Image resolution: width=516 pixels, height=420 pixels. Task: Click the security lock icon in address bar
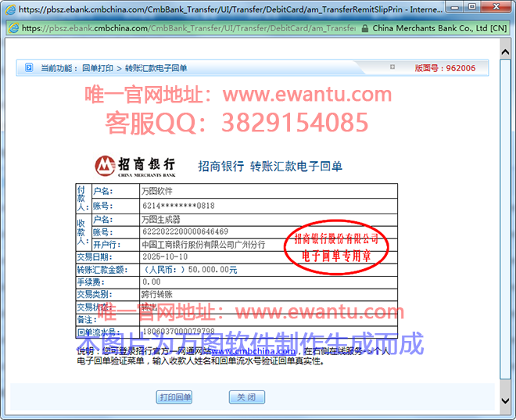pyautogui.click(x=364, y=29)
